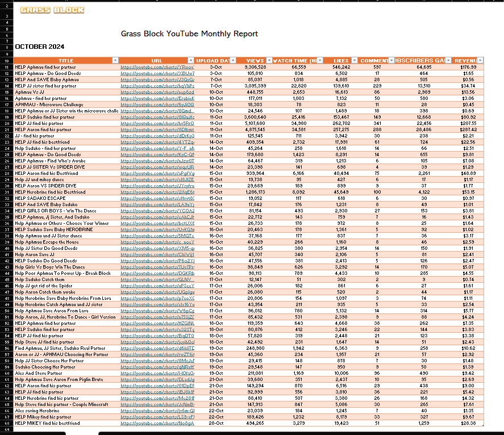Screen dimensions: 504x435
Task: Select row header 10
Action: click(x=7, y=61)
